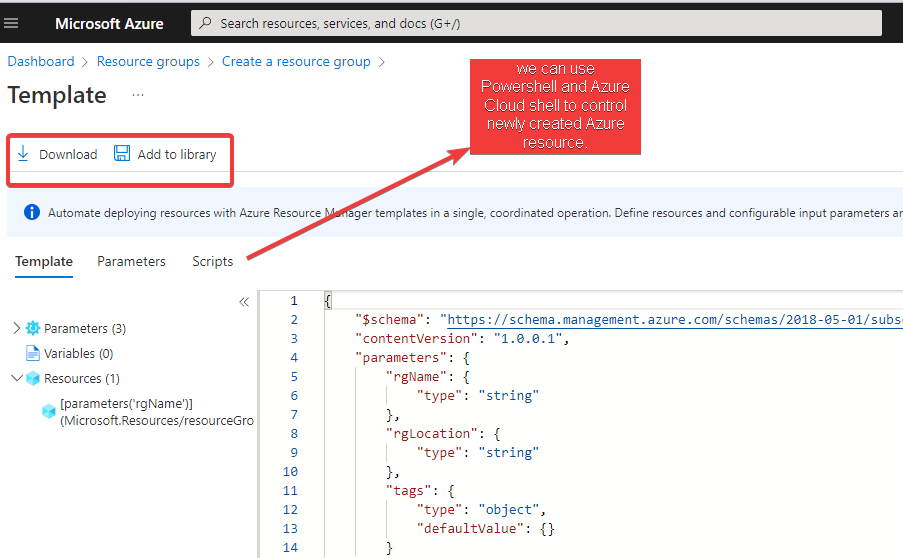
Task: Click the "rgName" key on line 5
Action: coord(416,377)
